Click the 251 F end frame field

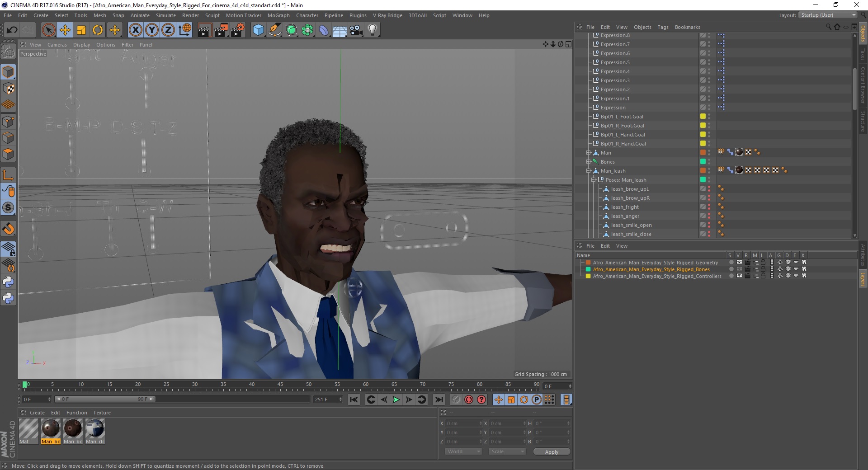tap(328, 399)
